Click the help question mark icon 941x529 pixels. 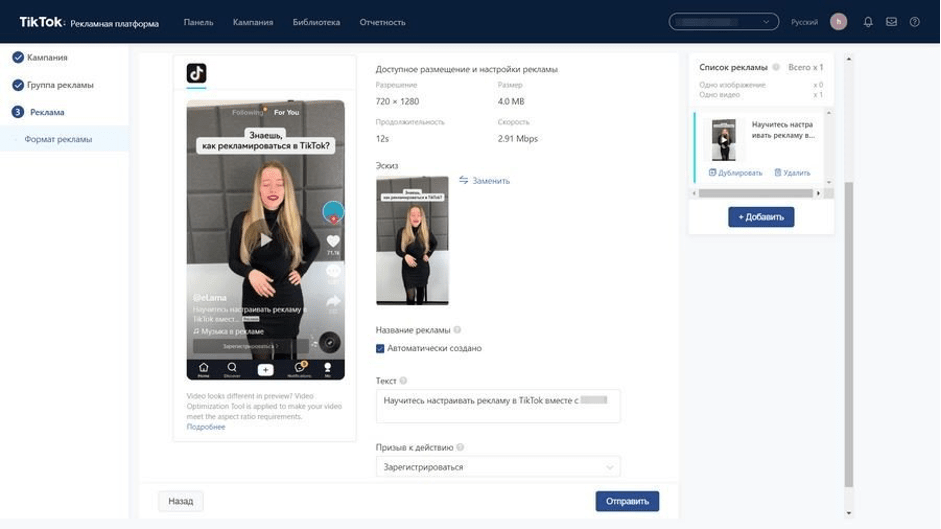(x=914, y=22)
